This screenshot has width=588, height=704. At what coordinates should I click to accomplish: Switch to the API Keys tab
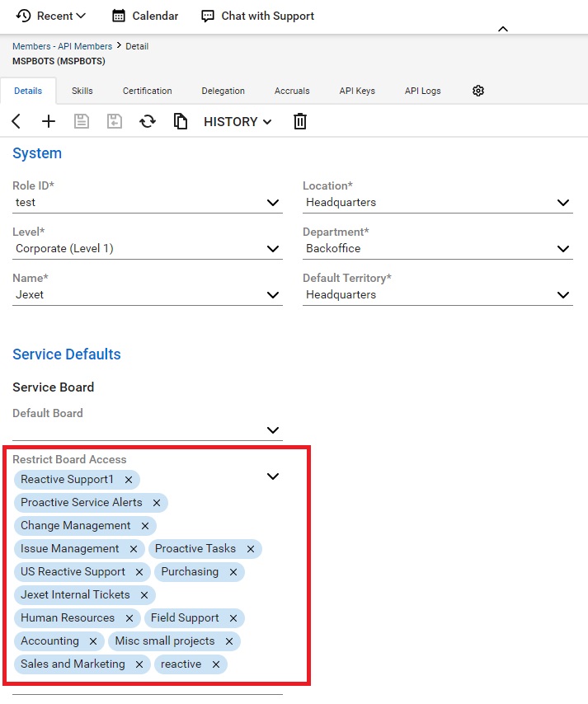point(357,91)
